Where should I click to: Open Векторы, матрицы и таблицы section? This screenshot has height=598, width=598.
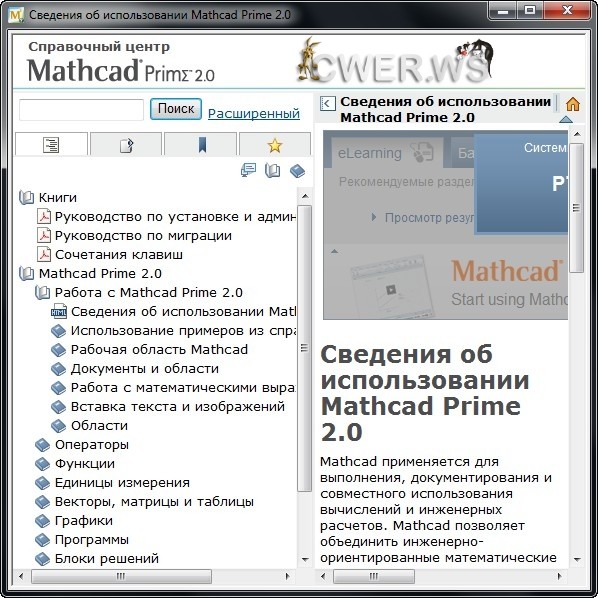pyautogui.click(x=154, y=502)
